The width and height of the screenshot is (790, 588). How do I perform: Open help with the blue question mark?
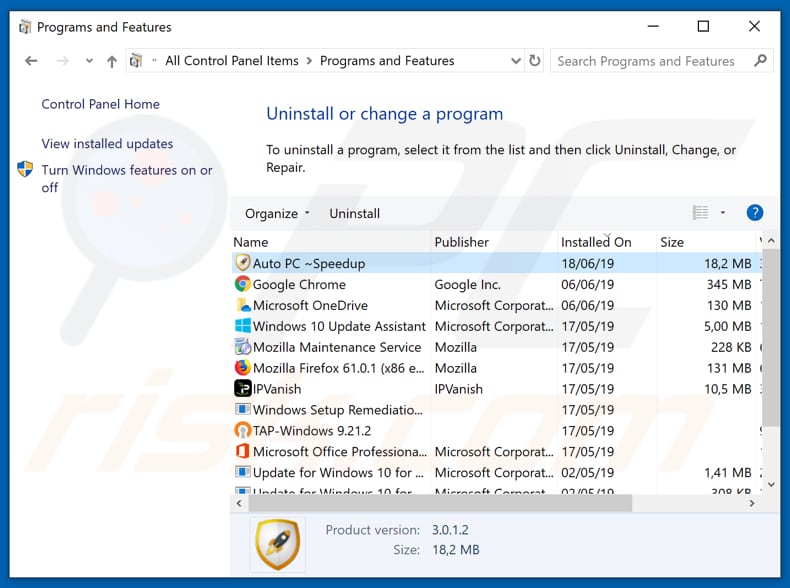tap(755, 212)
